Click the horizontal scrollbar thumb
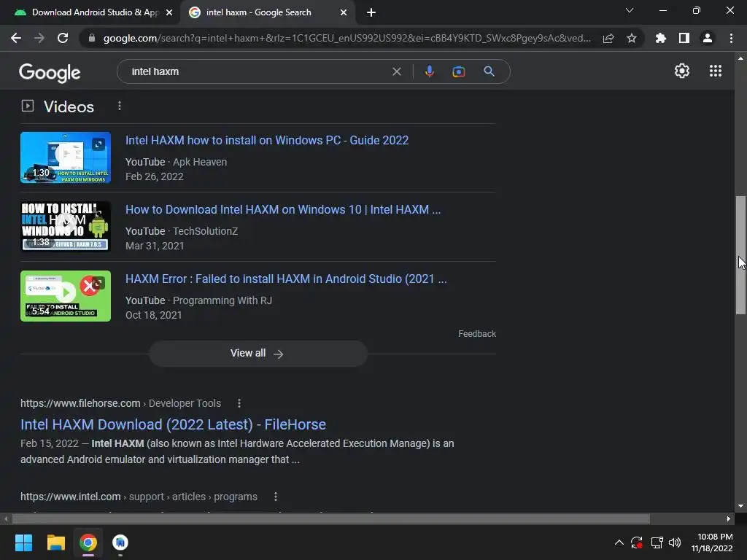747x560 pixels. point(330,518)
